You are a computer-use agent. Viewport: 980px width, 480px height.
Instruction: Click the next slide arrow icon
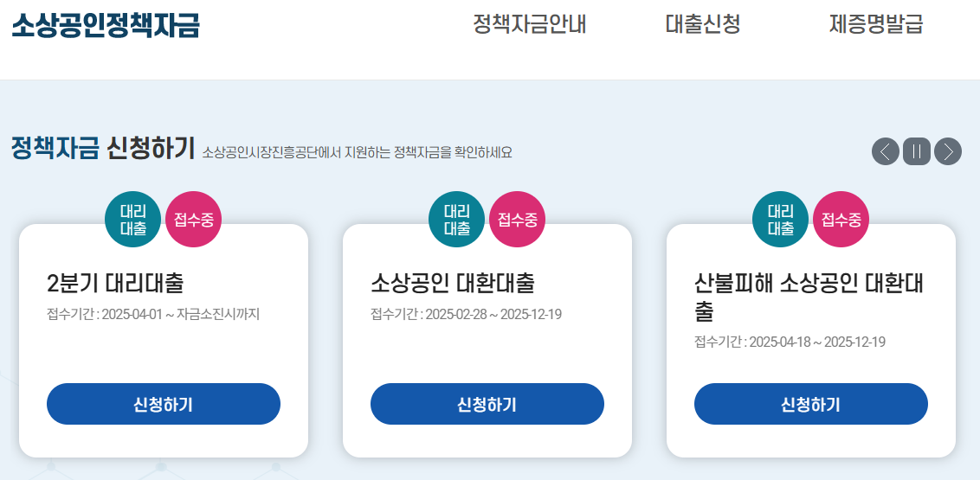click(948, 151)
